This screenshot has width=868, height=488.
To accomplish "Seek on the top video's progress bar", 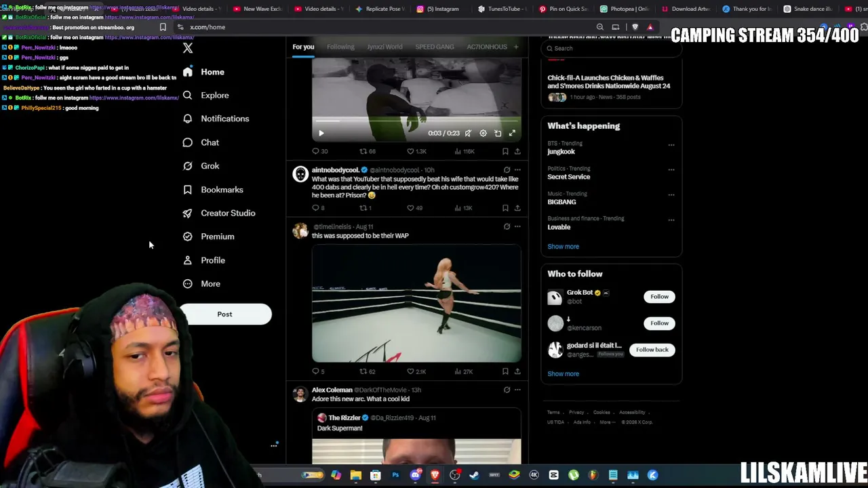I will point(416,122).
